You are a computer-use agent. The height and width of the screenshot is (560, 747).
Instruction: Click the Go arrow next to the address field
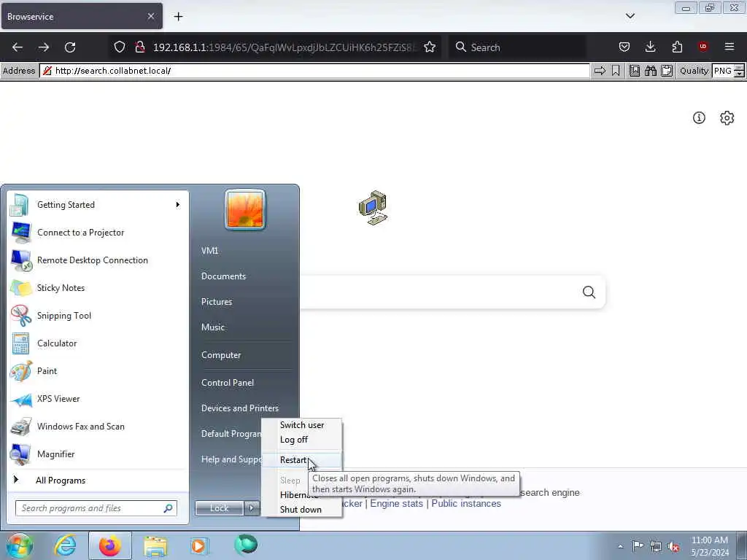600,71
